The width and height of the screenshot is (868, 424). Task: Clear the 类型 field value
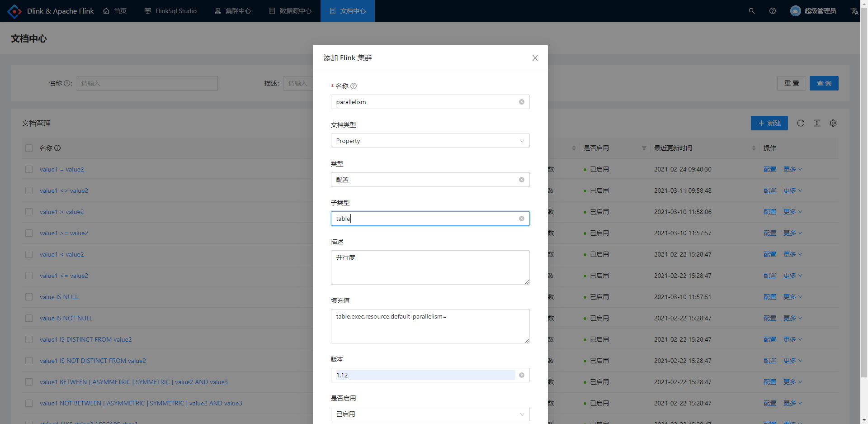(522, 180)
